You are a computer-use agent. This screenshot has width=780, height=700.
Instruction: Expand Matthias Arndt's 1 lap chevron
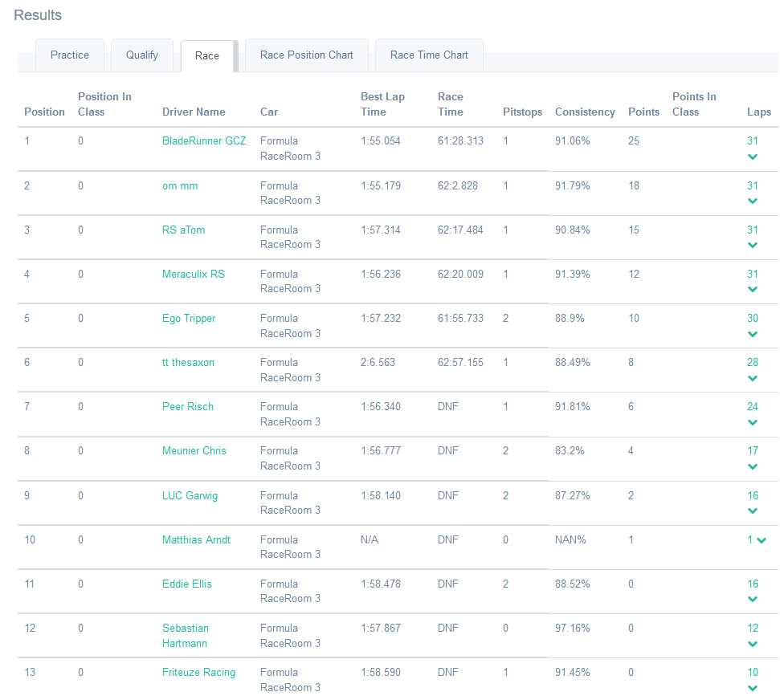point(762,540)
